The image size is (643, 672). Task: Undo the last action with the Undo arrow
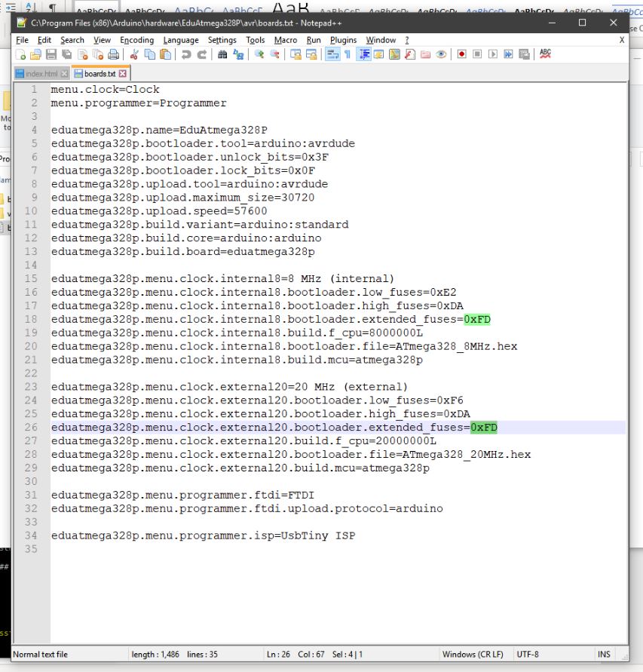(186, 54)
